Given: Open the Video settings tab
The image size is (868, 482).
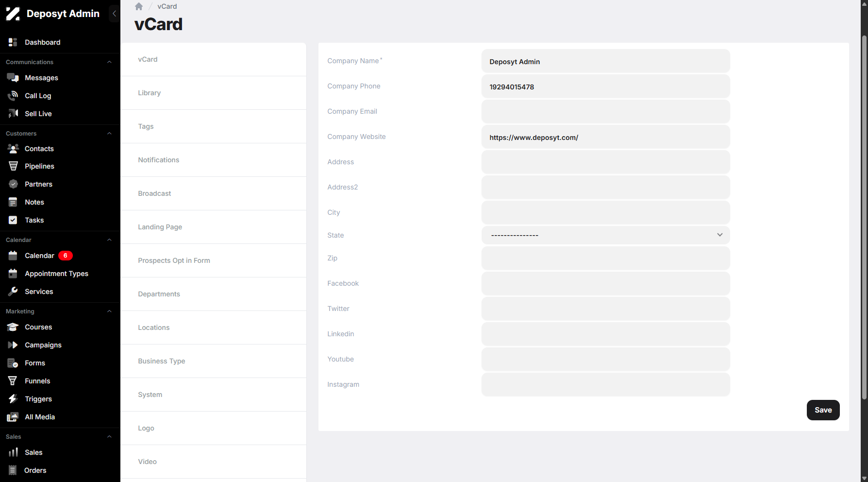Looking at the screenshot, I should coord(213,462).
